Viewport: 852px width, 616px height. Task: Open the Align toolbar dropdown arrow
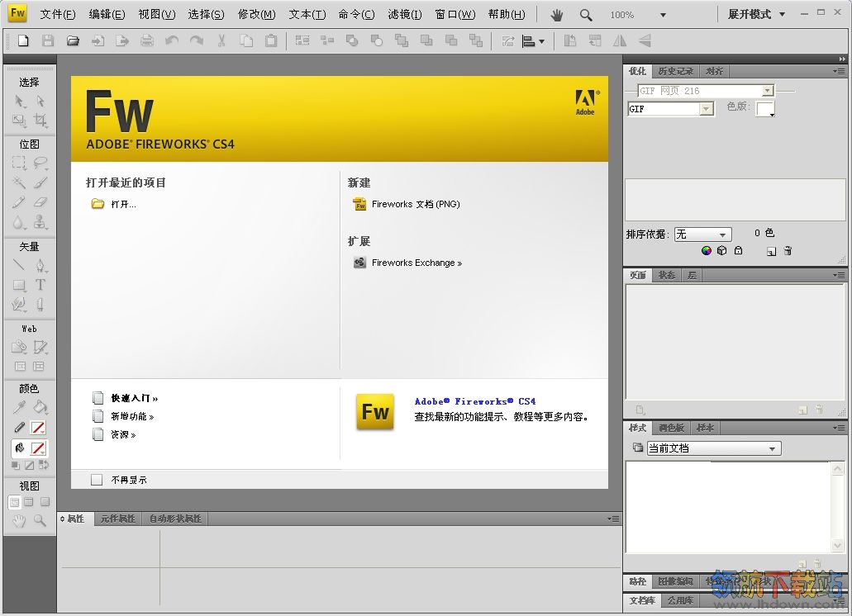542,41
